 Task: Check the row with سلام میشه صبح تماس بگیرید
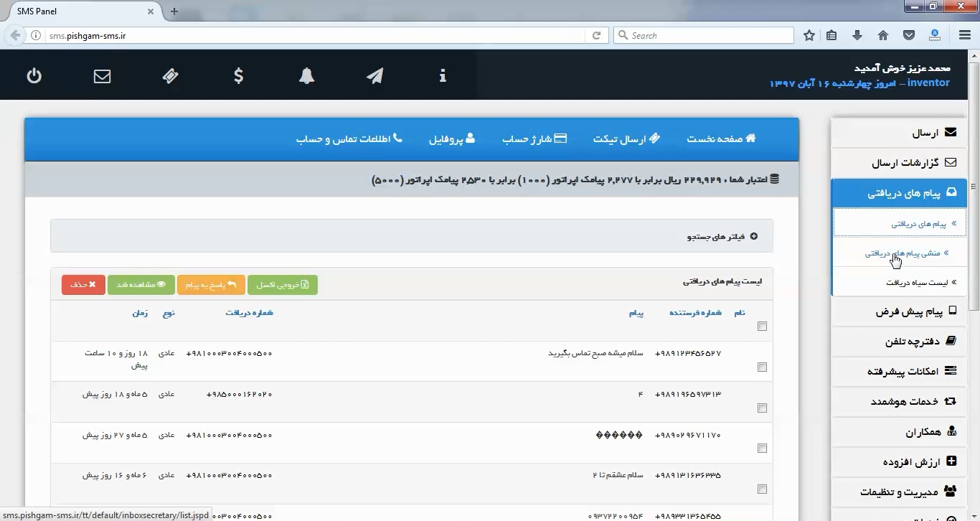tap(762, 367)
